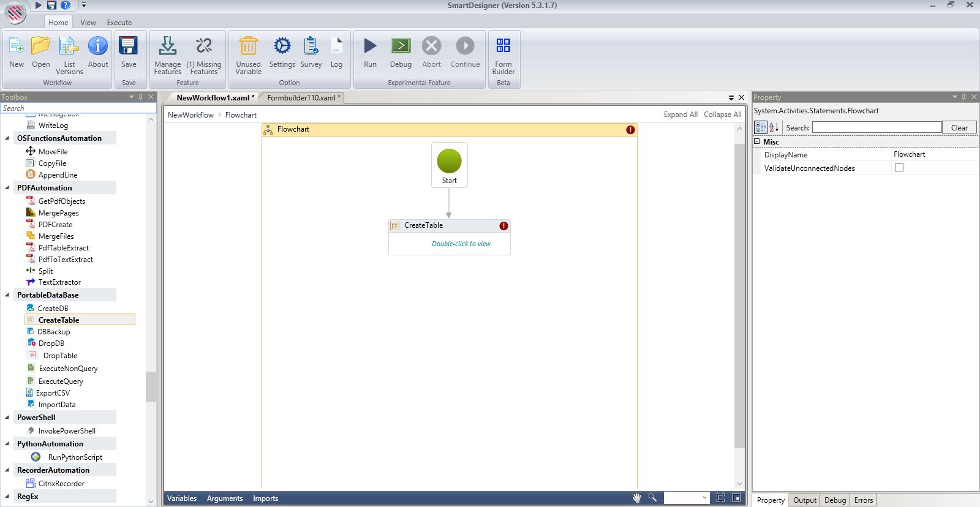980x507 pixels.
Task: Enable the ValidateUnconnectedNodes checkbox
Action: coord(899,168)
